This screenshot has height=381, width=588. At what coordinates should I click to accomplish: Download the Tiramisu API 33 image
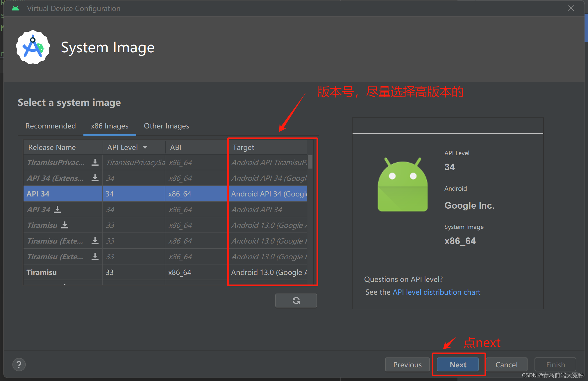pos(65,225)
